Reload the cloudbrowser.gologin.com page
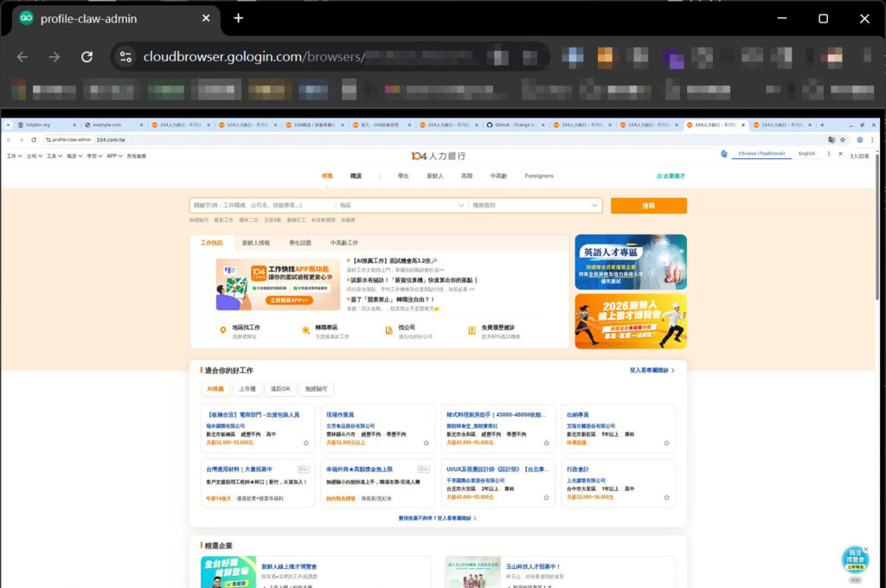This screenshot has height=588, width=886. tap(87, 56)
